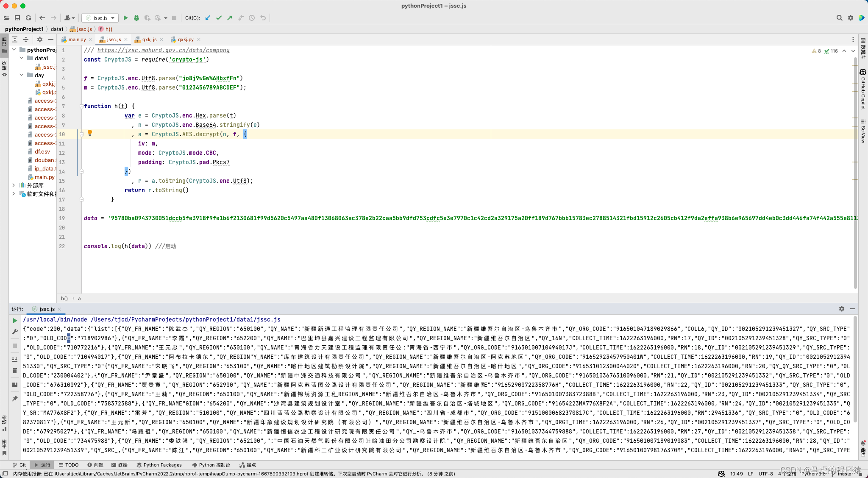Expand the 外部库 node
Viewport: 868px width, 478px height.
pos(14,185)
